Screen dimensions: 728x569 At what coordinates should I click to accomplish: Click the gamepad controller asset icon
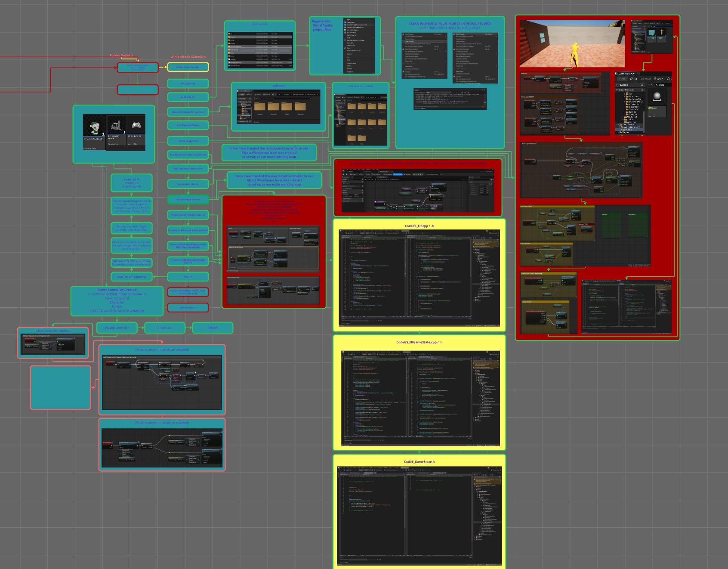click(x=136, y=125)
